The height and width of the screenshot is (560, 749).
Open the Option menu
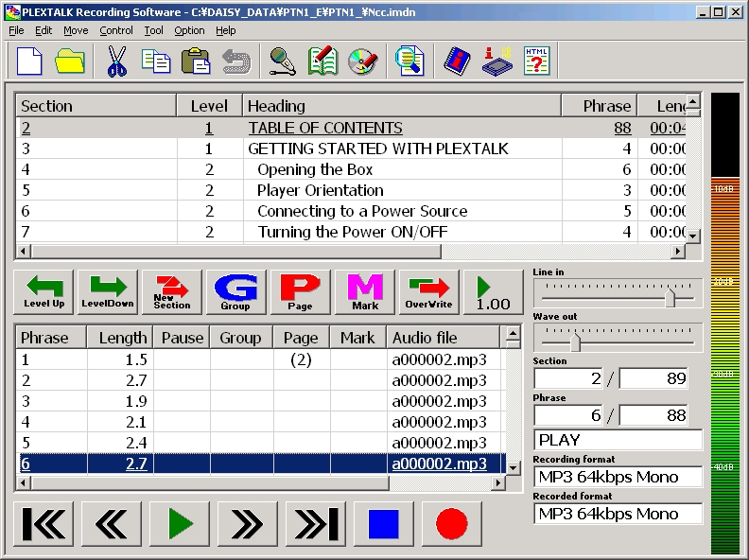tap(189, 30)
